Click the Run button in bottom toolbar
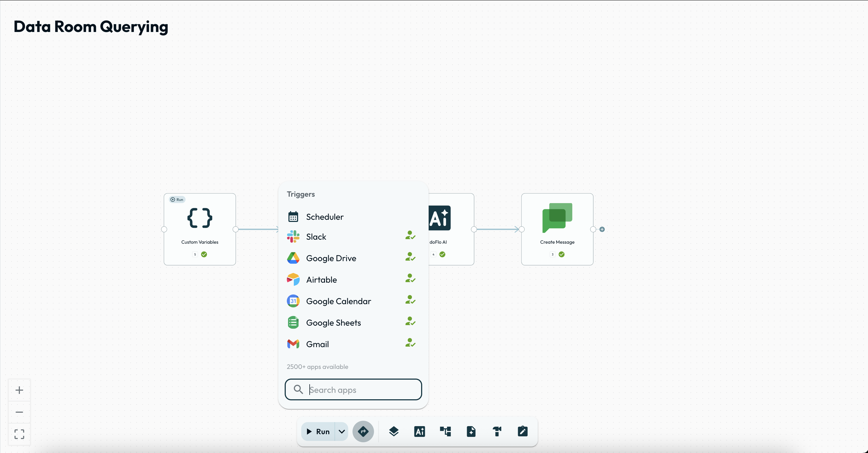 pos(318,432)
